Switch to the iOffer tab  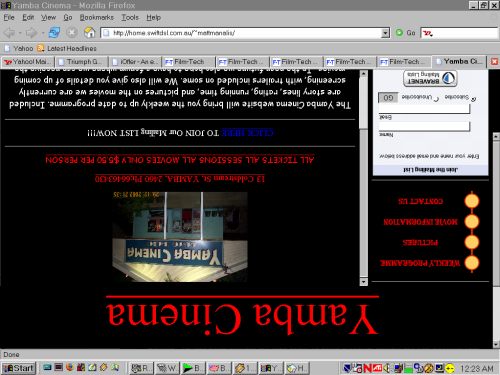[x=136, y=62]
